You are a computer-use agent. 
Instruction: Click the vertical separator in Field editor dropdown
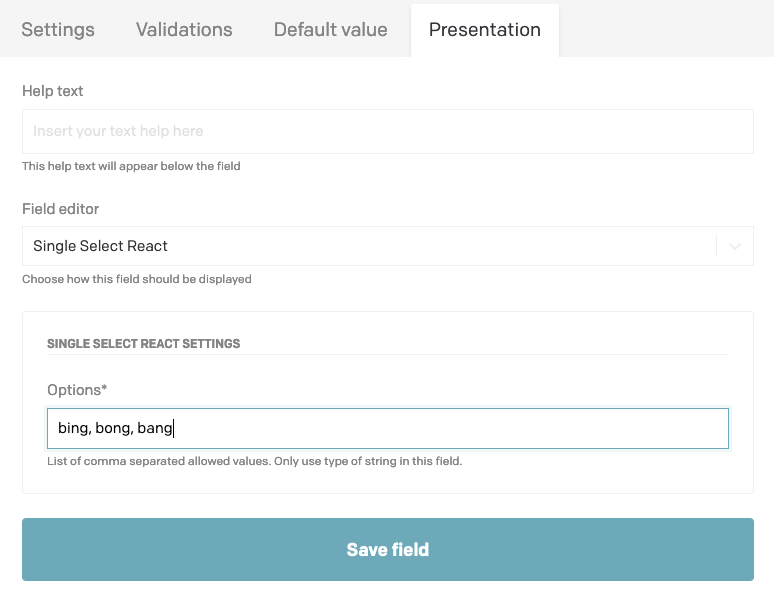pyautogui.click(x=717, y=246)
